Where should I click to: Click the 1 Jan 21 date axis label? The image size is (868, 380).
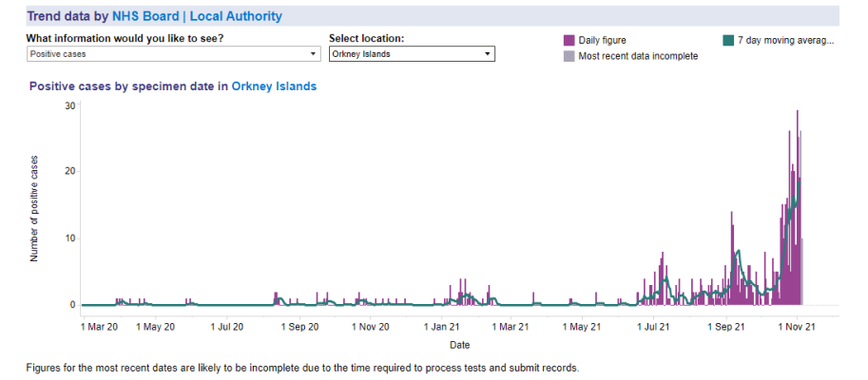click(441, 327)
